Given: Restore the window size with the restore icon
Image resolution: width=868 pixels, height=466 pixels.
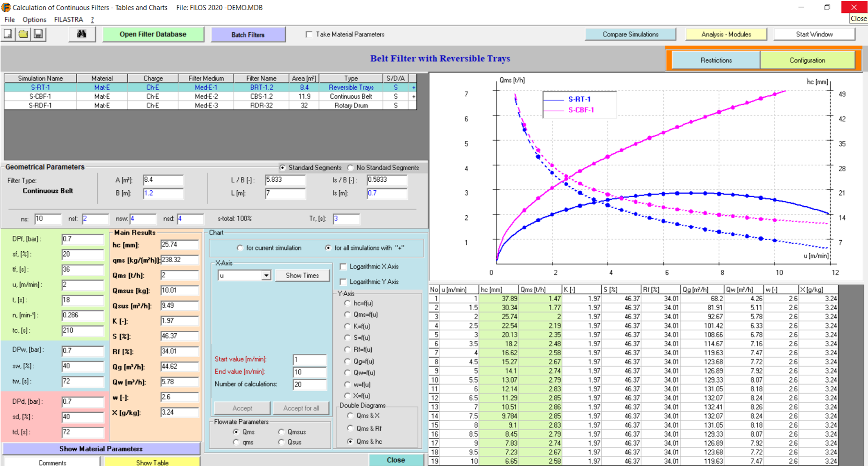Looking at the screenshot, I should coord(827,7).
